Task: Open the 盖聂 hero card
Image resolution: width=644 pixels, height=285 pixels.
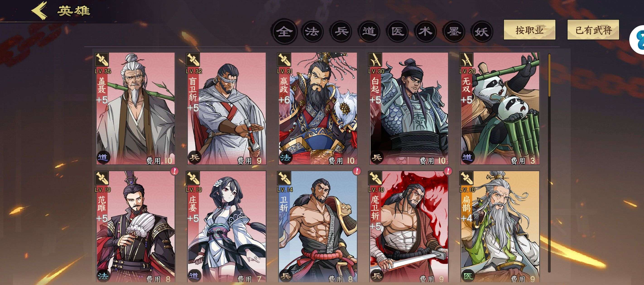Action: [135, 109]
